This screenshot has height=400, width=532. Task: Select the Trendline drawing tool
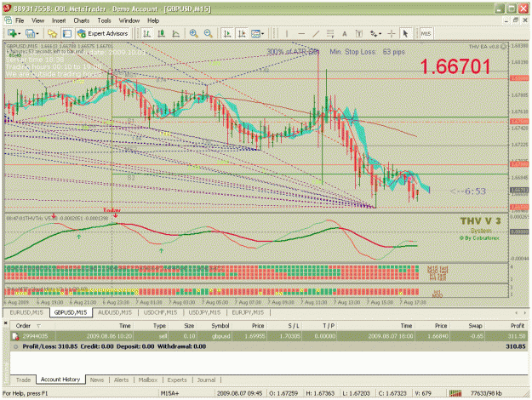coord(316,33)
